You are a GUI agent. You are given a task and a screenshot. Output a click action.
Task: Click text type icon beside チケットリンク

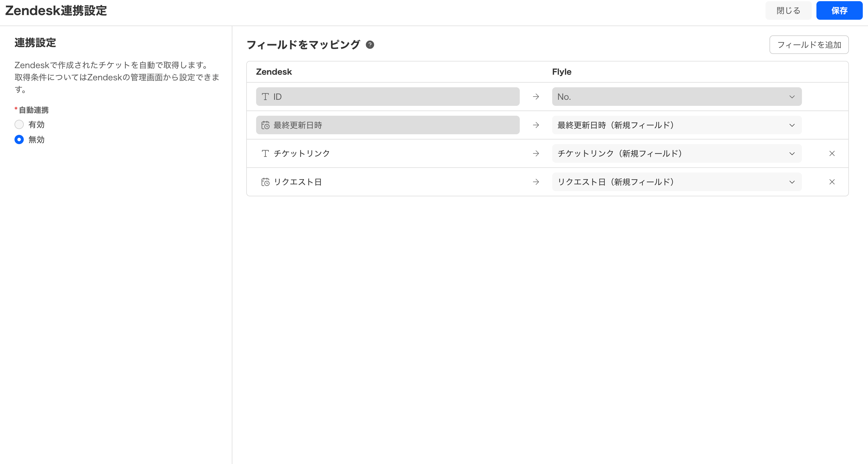pyautogui.click(x=265, y=153)
